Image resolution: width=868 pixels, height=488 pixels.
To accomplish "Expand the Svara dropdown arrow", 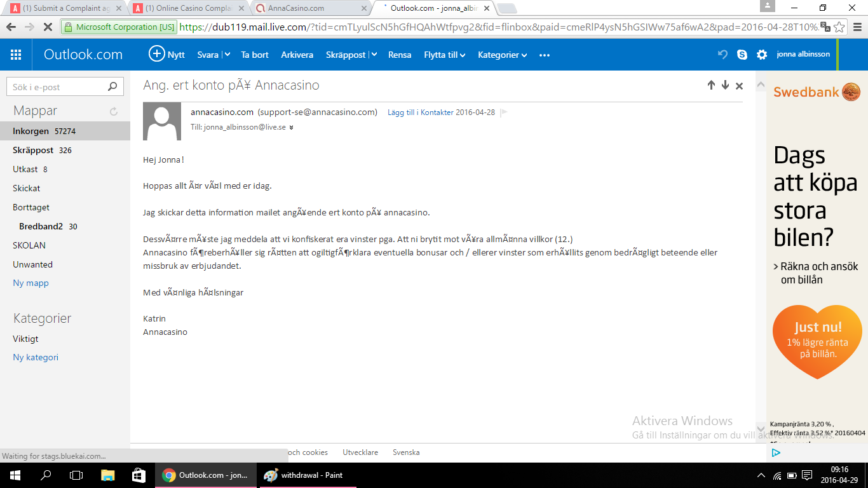I will click(x=227, y=55).
